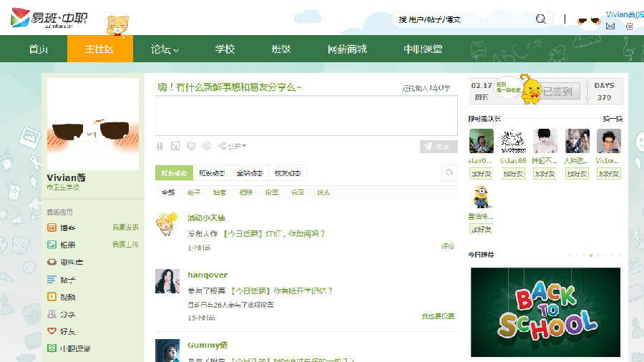The width and height of the screenshot is (644, 362).
Task: Open the 公开 visibility dropdown
Action: 233,146
